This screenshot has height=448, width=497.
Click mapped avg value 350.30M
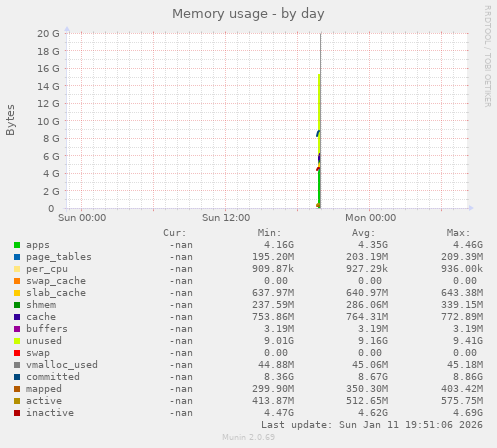coord(367,389)
